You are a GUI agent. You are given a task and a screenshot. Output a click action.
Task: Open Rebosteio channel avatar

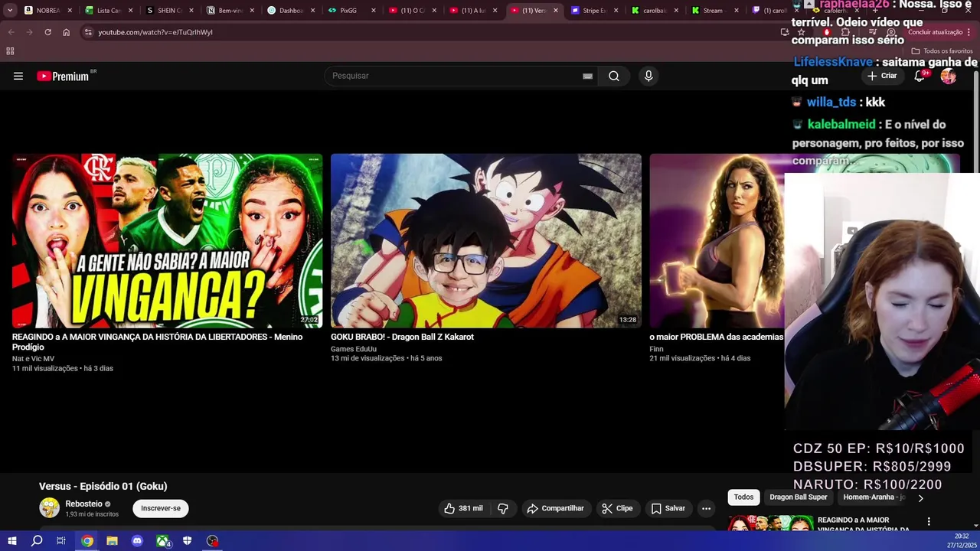50,508
